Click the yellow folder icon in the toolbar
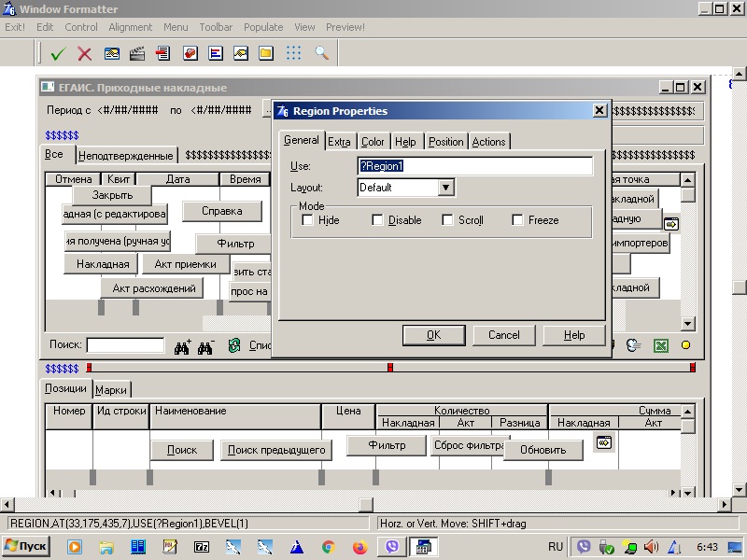747x560 pixels. [x=266, y=53]
